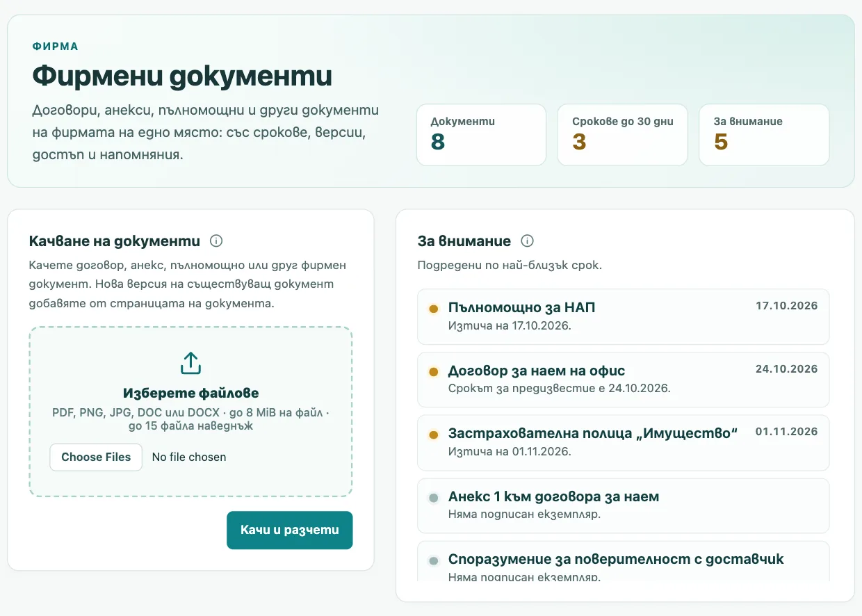The width and height of the screenshot is (862, 616).
Task: Click Няма подписан екземпляр under Анекс 1
Action: click(x=524, y=514)
